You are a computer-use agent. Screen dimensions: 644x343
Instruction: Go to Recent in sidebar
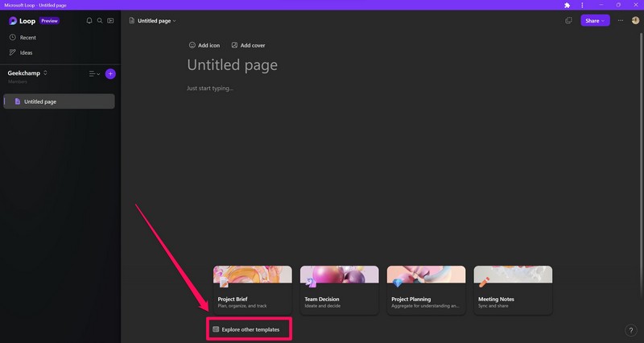[x=27, y=37]
